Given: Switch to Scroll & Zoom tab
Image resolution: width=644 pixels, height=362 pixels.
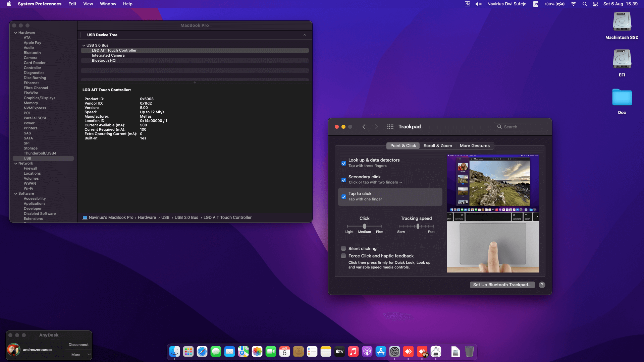Looking at the screenshot, I should [x=437, y=146].
